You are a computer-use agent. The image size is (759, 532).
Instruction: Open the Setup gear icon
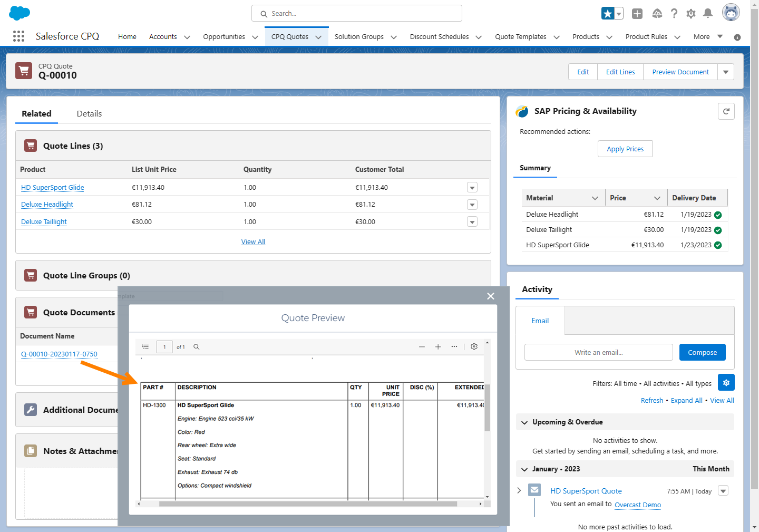pyautogui.click(x=691, y=14)
